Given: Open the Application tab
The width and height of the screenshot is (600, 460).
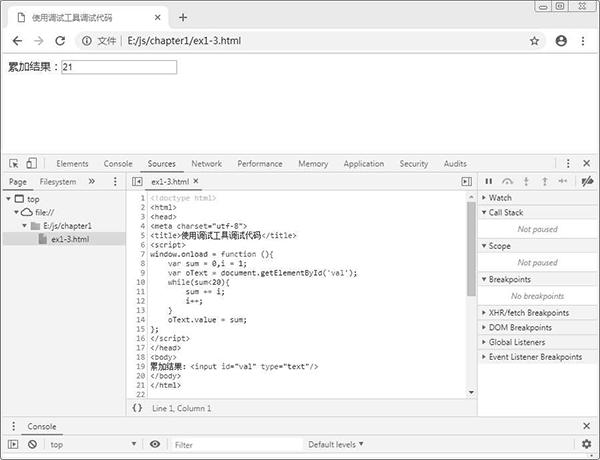Looking at the screenshot, I should tap(364, 164).
